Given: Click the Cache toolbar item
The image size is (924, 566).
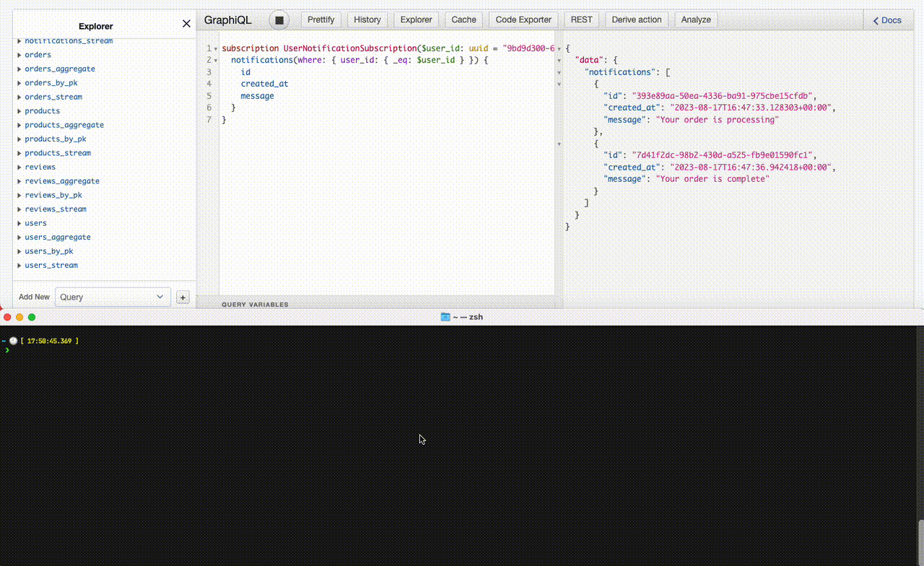Looking at the screenshot, I should [463, 19].
